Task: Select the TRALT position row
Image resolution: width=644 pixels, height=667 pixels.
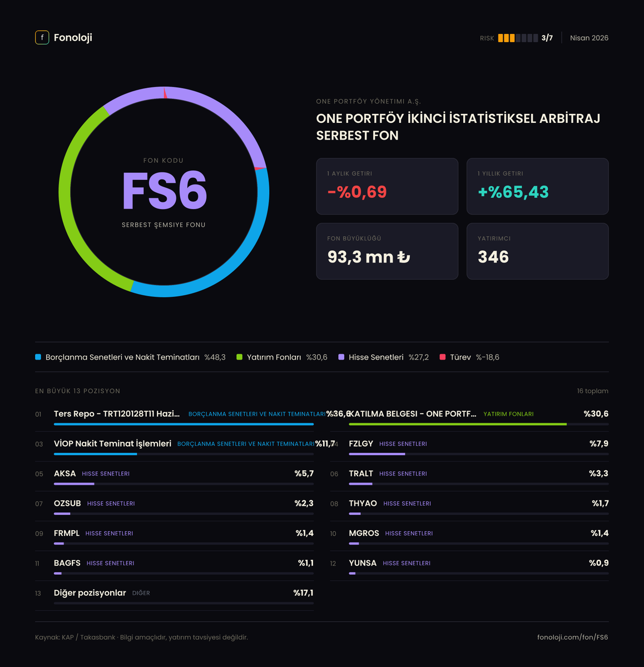Action: point(469,477)
